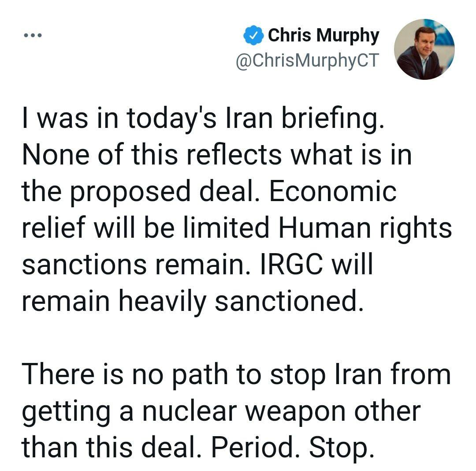476x471 pixels.
Task: Click the Chris Murphy display name
Action: [324, 35]
